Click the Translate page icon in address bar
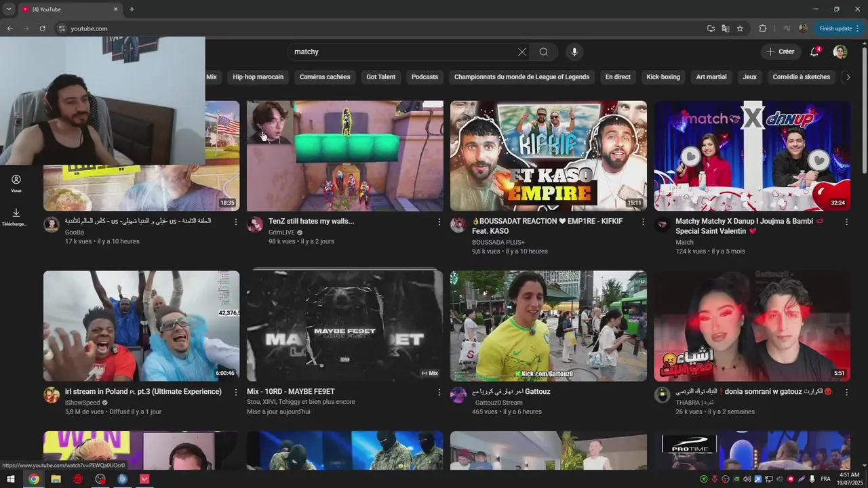This screenshot has height=488, width=868. click(x=726, y=28)
